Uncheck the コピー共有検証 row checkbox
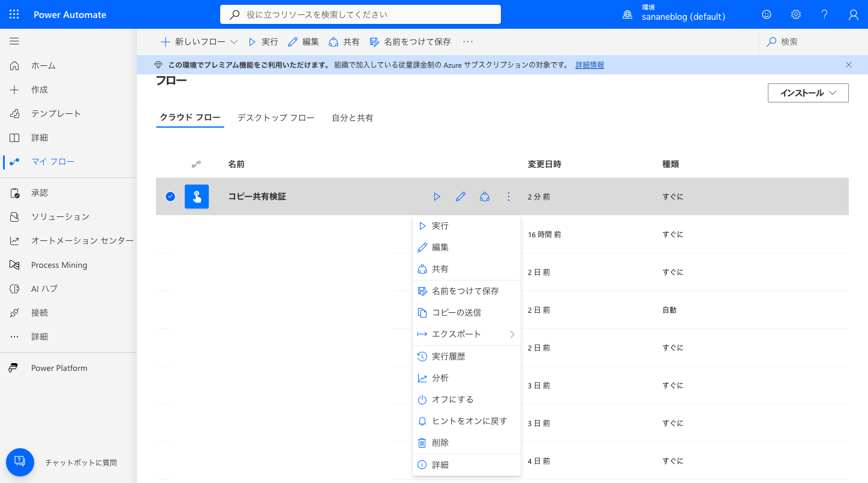Viewport: 868px width, 483px height. click(170, 196)
